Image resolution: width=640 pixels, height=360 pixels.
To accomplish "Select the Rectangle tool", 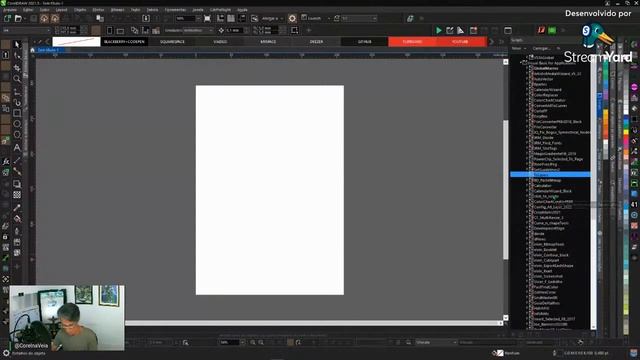I will 17,113.
